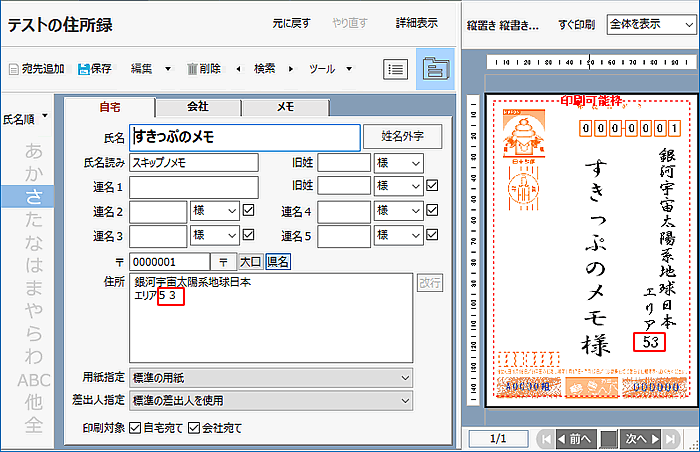This screenshot has width=700, height=452.
Task: Switch to list view icon
Action: (x=396, y=69)
